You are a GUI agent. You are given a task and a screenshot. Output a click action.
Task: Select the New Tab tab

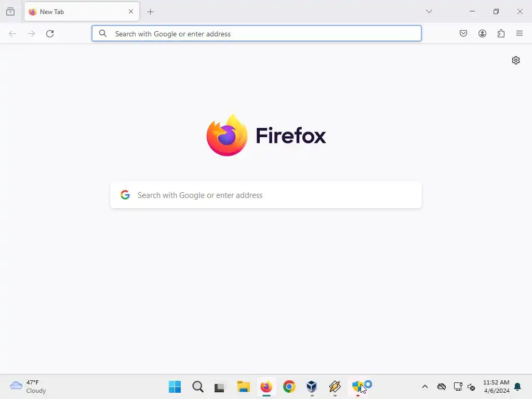82,11
